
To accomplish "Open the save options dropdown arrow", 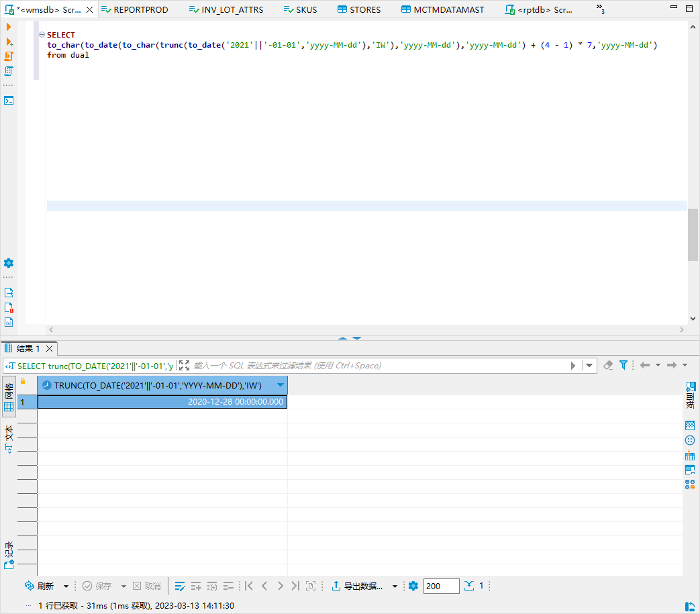I will pos(123,586).
